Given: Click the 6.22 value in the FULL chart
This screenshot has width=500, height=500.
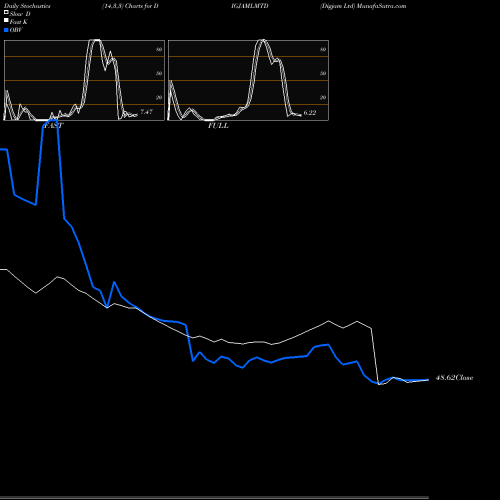Looking at the screenshot, I should [x=310, y=112].
